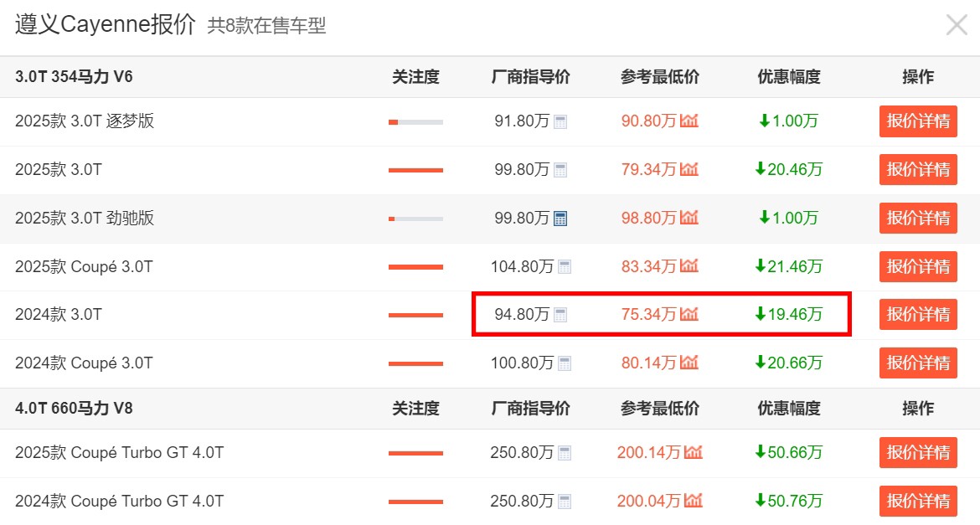Screen dimensions: 980x525
Task: Click the 90.80万 reference lowest price
Action: [x=649, y=121]
